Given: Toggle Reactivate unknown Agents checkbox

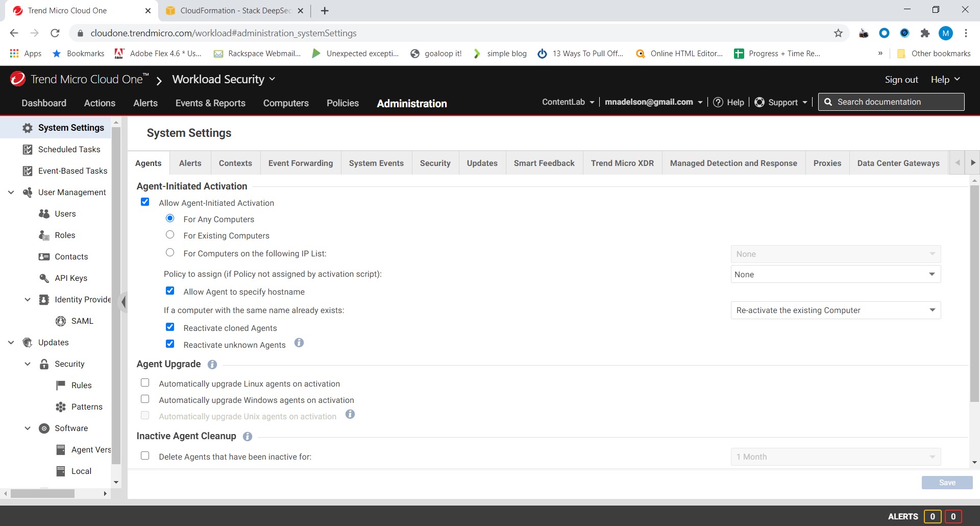Looking at the screenshot, I should [170, 344].
